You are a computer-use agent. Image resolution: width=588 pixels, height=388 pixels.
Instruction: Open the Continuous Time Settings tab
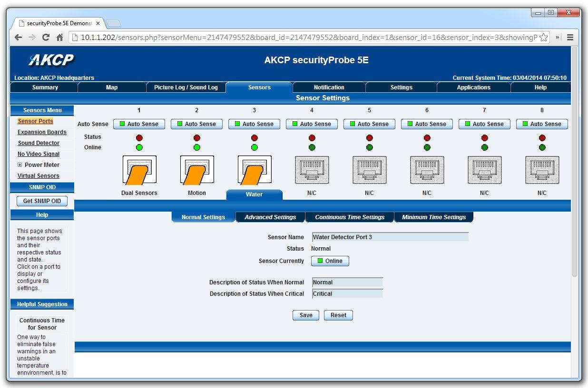tap(350, 217)
